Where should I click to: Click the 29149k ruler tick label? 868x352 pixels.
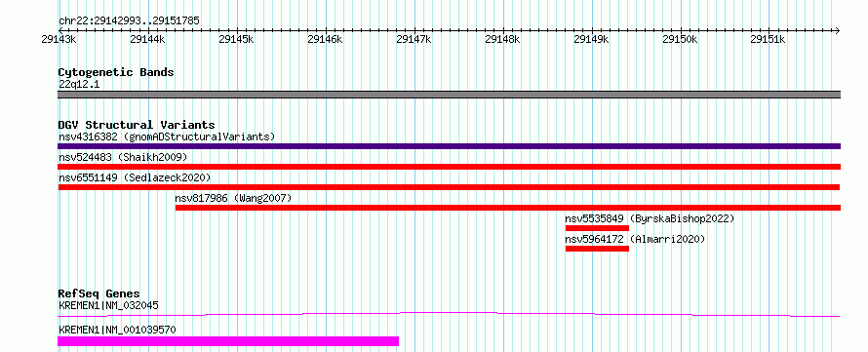pyautogui.click(x=591, y=40)
